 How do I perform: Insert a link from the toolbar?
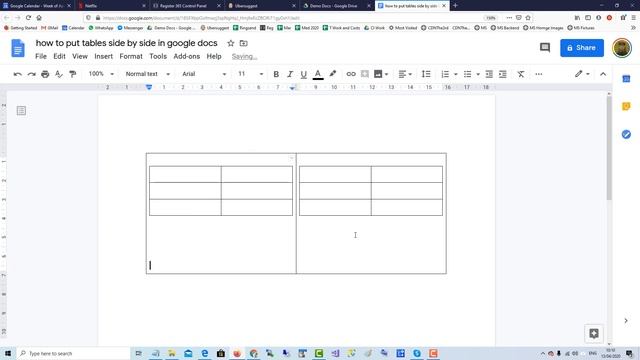(x=351, y=74)
